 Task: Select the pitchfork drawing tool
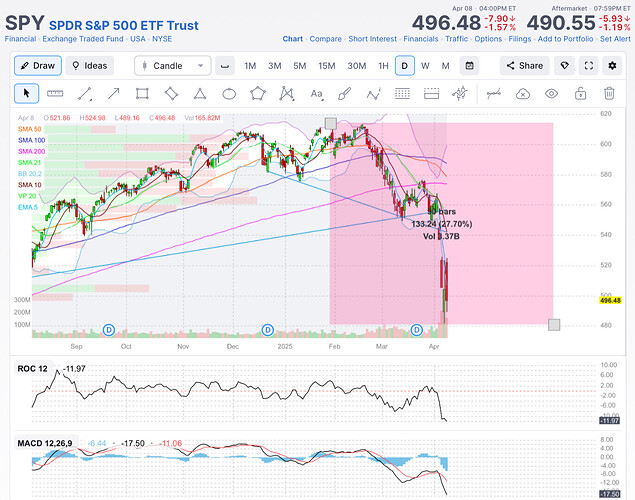(460, 94)
